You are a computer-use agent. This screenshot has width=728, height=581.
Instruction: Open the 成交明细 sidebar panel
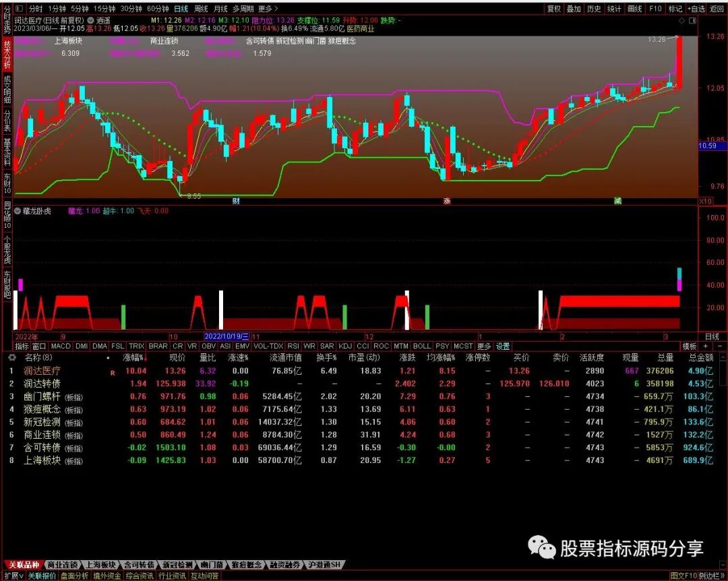tap(7, 89)
